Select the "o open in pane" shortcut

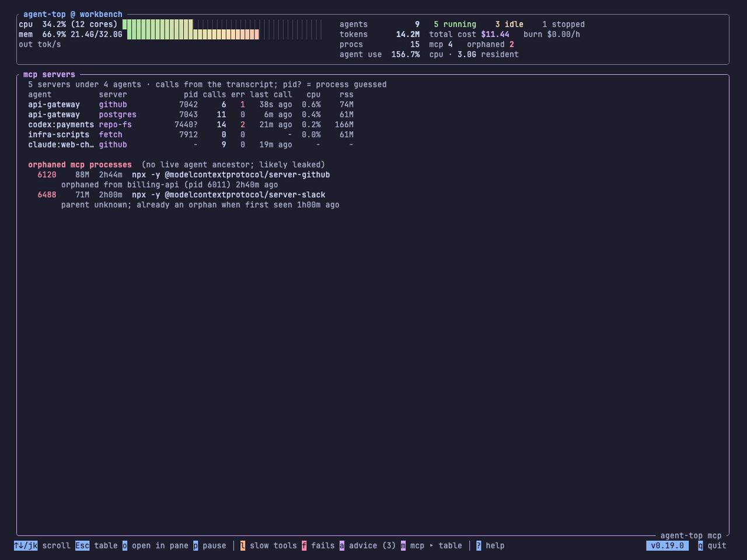(x=155, y=546)
